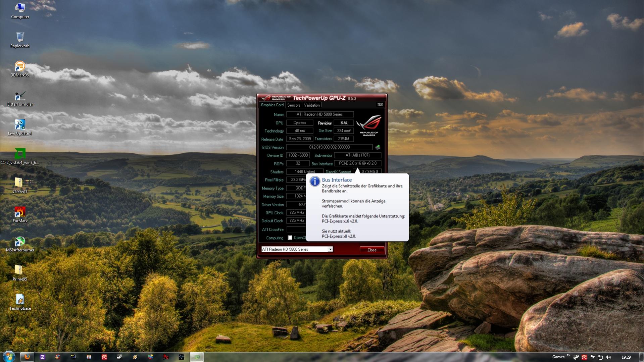Click the Transistors value 2154M
The height and width of the screenshot is (362, 644).
pos(344,139)
